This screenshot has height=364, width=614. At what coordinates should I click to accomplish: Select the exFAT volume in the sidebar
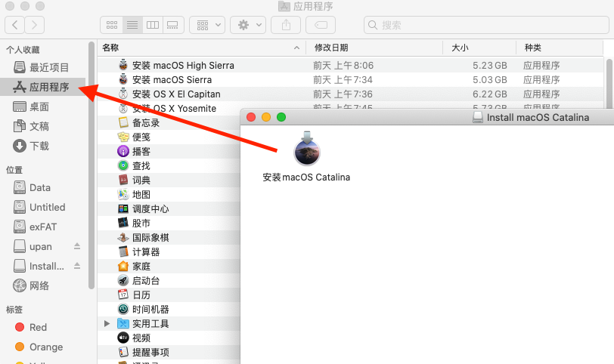pyautogui.click(x=42, y=227)
